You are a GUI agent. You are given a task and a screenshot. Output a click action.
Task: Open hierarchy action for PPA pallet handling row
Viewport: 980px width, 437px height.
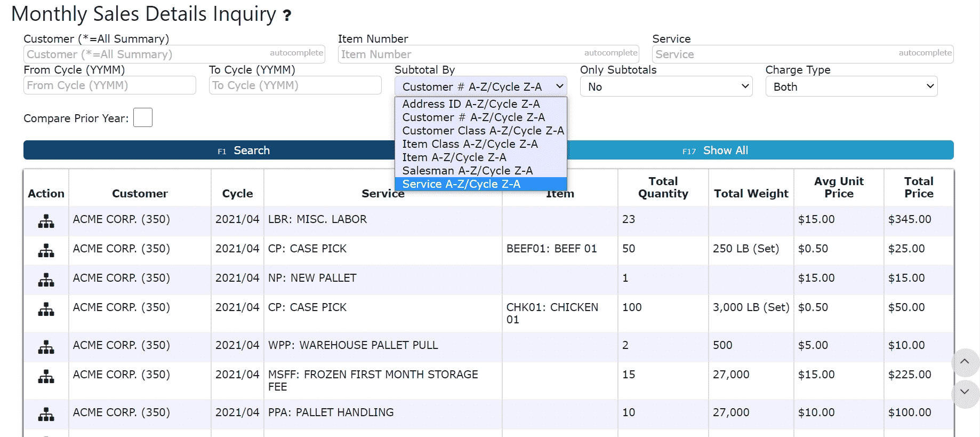46,414
